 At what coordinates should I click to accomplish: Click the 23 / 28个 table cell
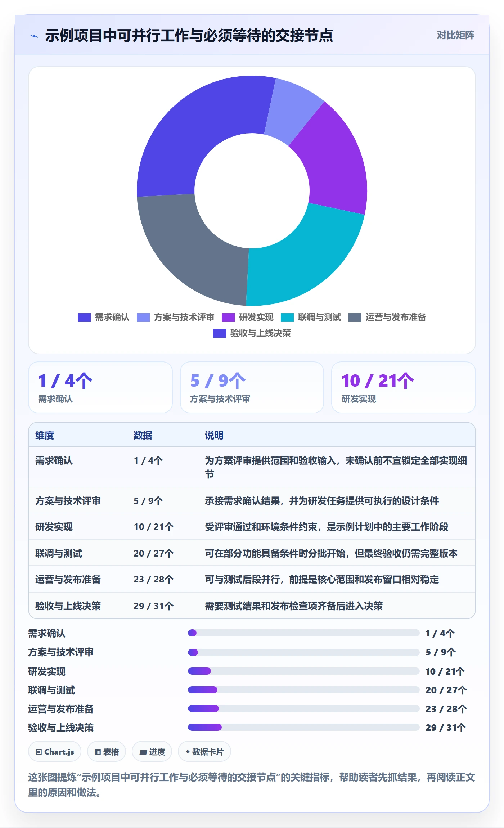[154, 579]
